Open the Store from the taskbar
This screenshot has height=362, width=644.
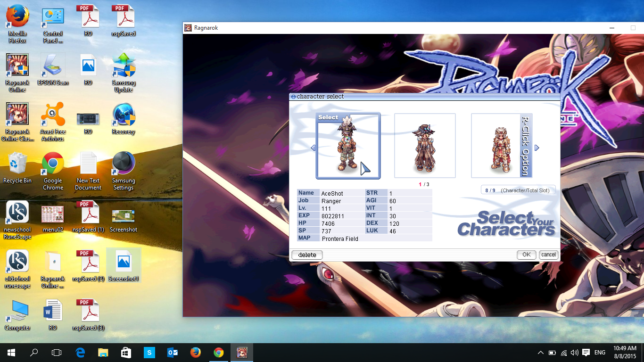(x=126, y=353)
